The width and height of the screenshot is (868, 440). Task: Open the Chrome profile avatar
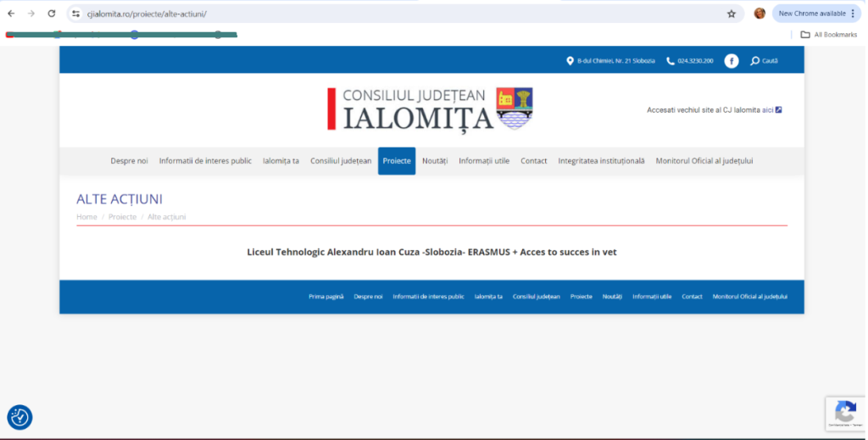(x=759, y=14)
